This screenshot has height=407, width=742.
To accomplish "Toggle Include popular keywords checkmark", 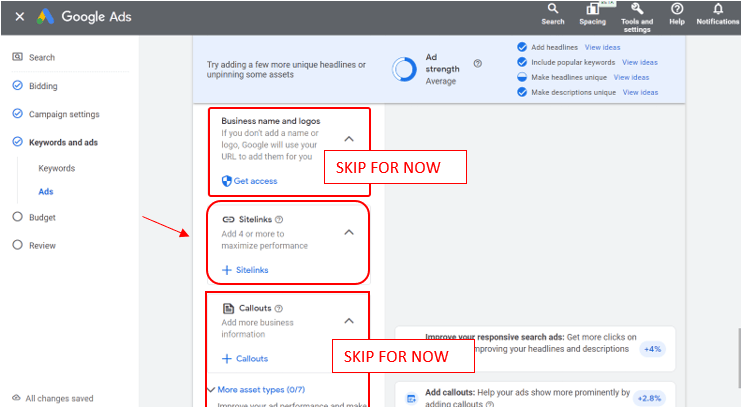I will (522, 62).
